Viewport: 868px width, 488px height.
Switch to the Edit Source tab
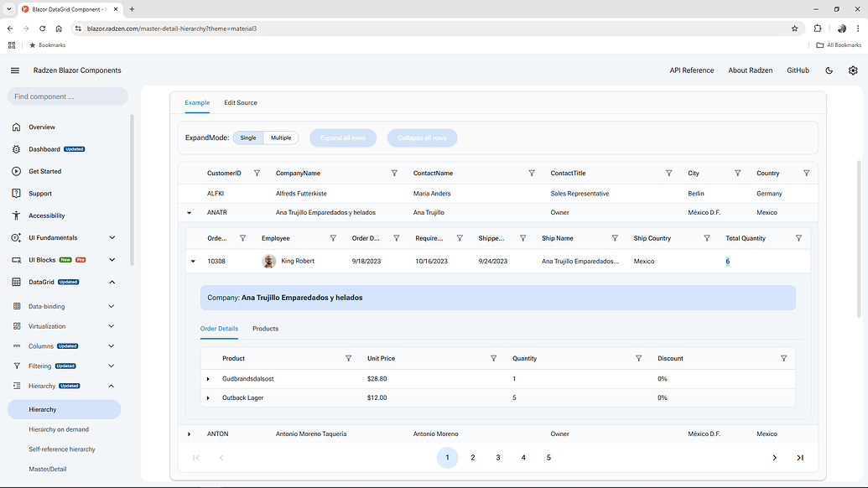pyautogui.click(x=242, y=102)
